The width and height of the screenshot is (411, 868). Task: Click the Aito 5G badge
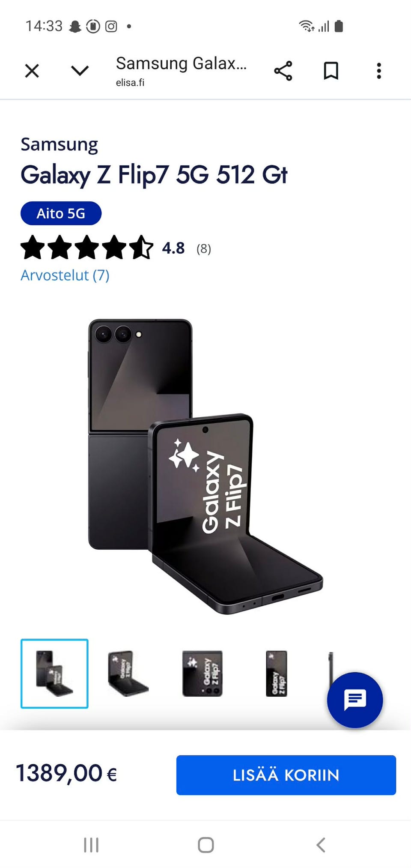[61, 213]
